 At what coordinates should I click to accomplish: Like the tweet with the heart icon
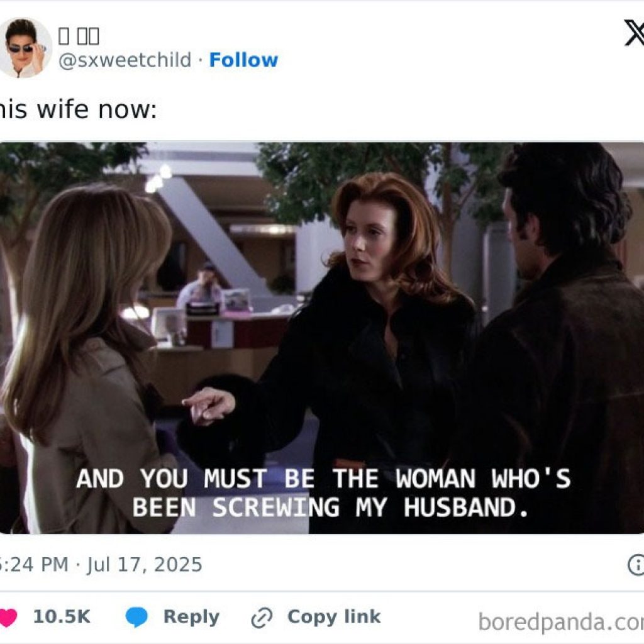tap(8, 617)
